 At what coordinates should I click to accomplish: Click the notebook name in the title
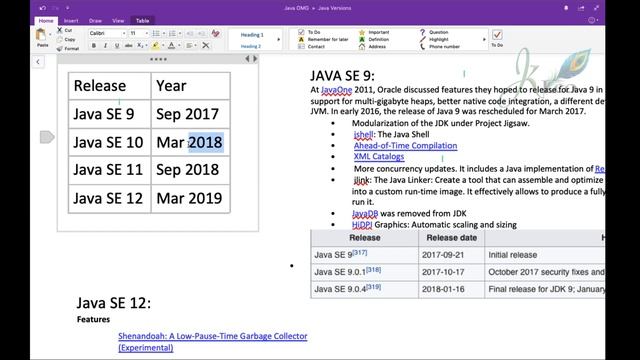[x=296, y=8]
